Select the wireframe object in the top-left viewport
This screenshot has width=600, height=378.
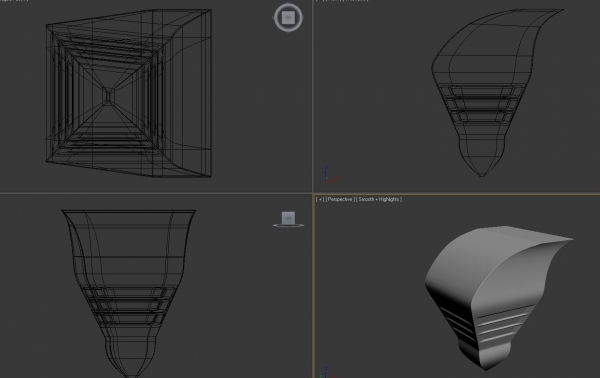coord(129,93)
